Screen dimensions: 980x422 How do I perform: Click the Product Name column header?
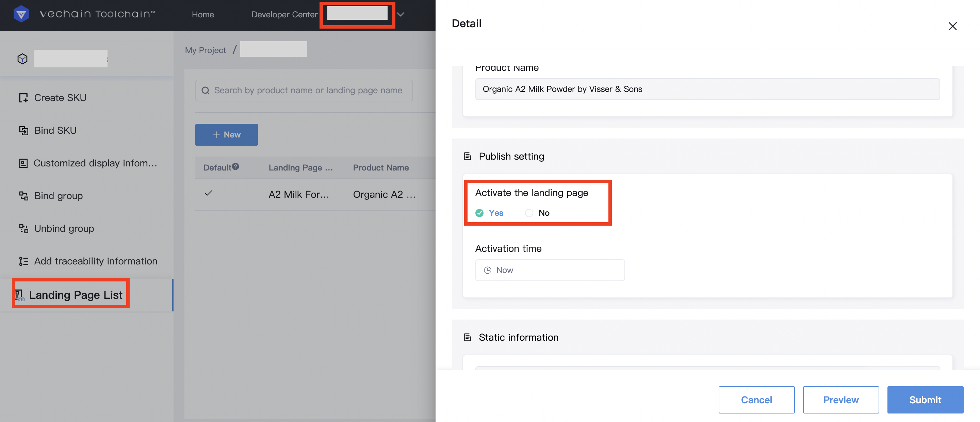(381, 167)
